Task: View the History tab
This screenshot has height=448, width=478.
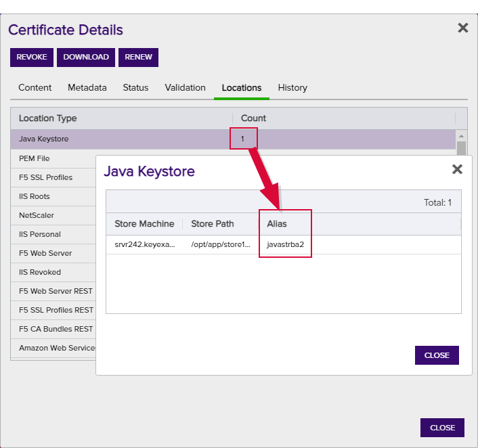Action: (292, 88)
